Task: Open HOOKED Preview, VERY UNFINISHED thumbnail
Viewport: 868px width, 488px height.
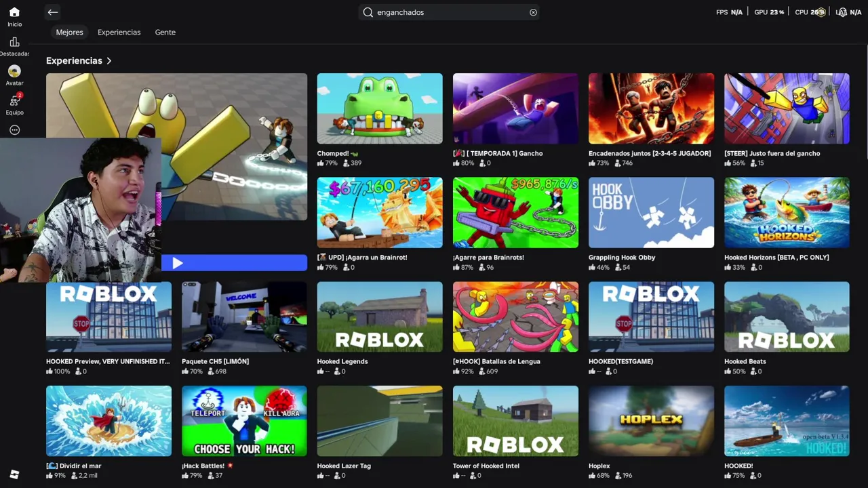Action: click(x=108, y=317)
